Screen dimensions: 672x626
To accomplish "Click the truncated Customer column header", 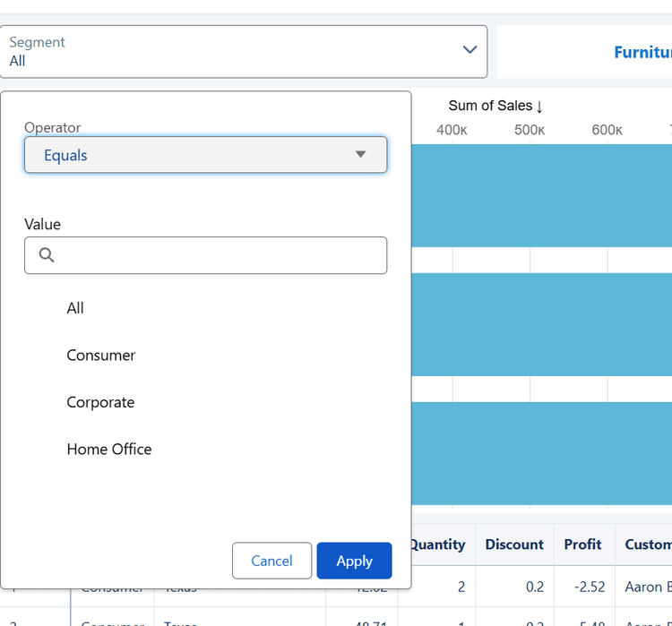I will [647, 545].
